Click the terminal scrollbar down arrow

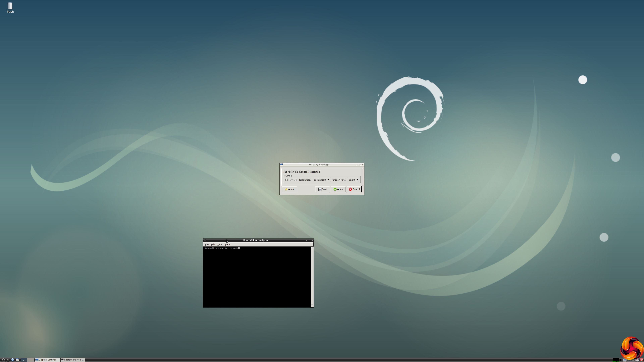pos(312,306)
